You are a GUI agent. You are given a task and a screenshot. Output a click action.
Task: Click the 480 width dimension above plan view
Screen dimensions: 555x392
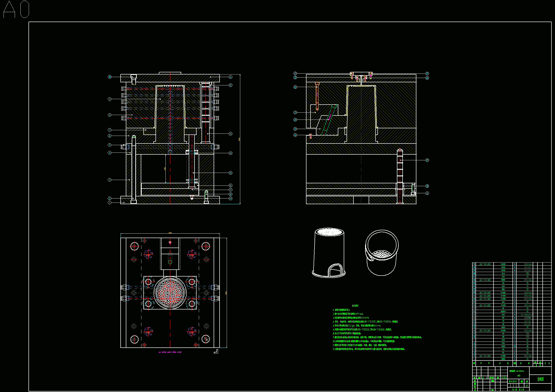tap(170, 233)
